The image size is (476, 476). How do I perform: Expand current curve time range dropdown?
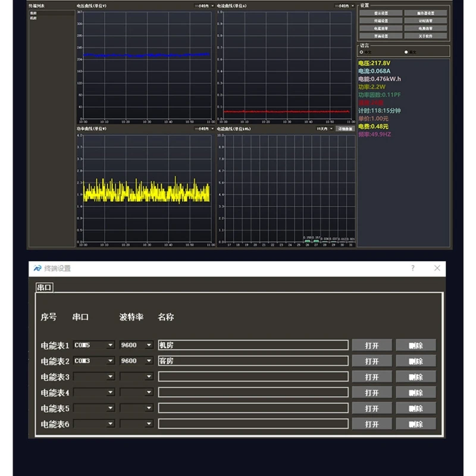345,6
